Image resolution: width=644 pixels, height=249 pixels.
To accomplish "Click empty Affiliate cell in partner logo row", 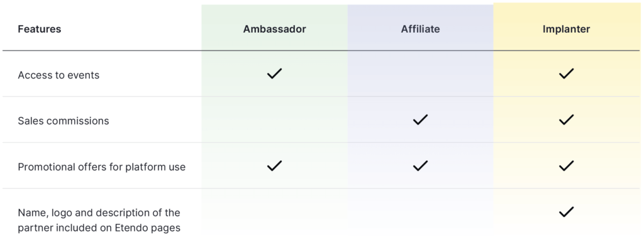I will [420, 212].
